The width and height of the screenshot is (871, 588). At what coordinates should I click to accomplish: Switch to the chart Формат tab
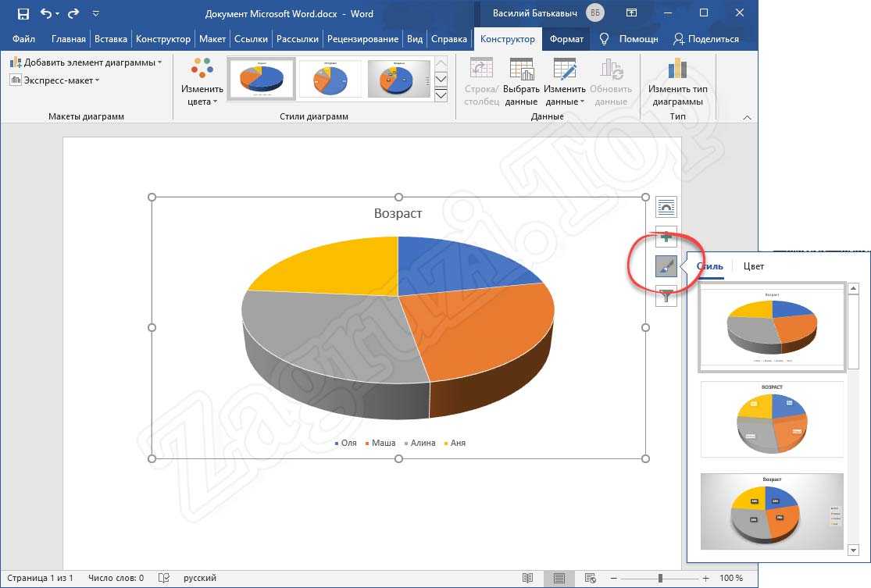pyautogui.click(x=566, y=39)
